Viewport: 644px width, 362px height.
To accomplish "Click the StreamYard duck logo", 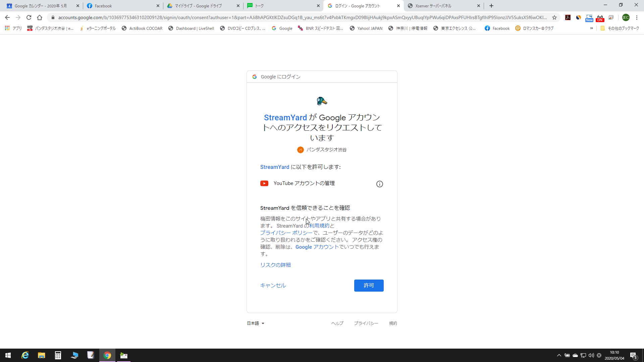I will point(322,101).
